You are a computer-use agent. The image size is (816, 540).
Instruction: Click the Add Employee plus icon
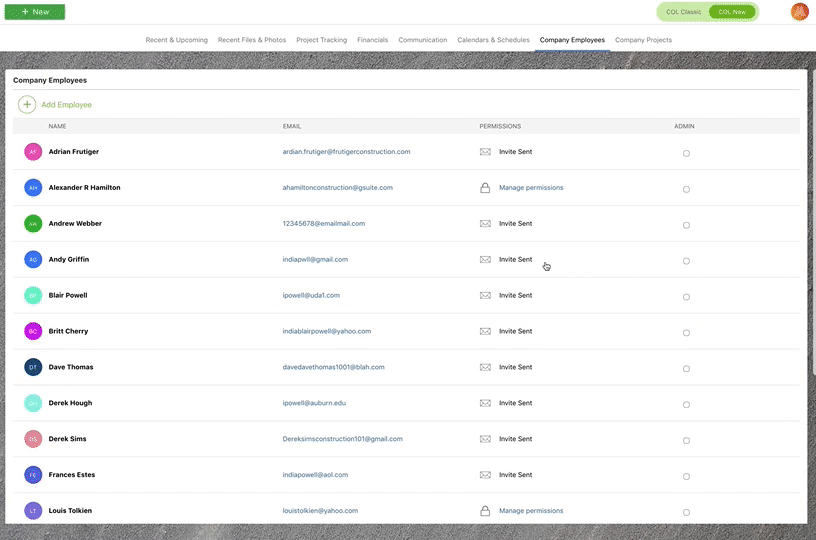27,105
